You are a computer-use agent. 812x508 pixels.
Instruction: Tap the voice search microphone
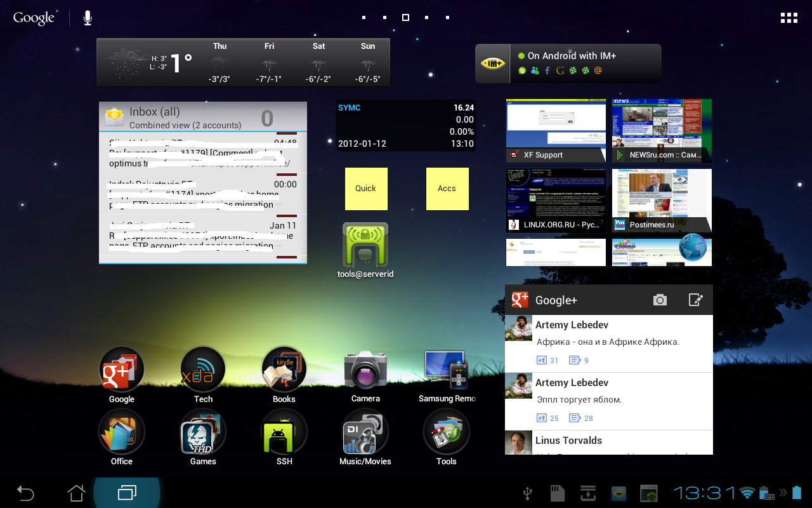tap(88, 18)
